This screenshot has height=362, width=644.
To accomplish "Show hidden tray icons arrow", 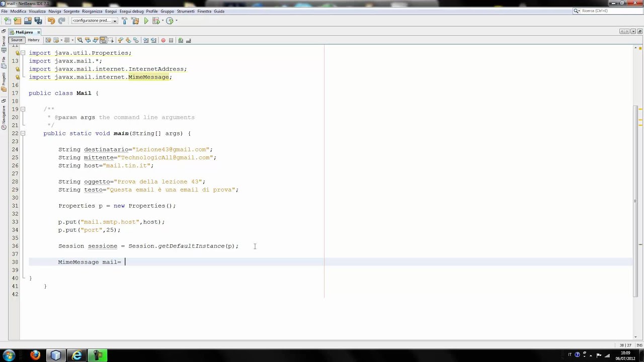I will click(x=592, y=355).
